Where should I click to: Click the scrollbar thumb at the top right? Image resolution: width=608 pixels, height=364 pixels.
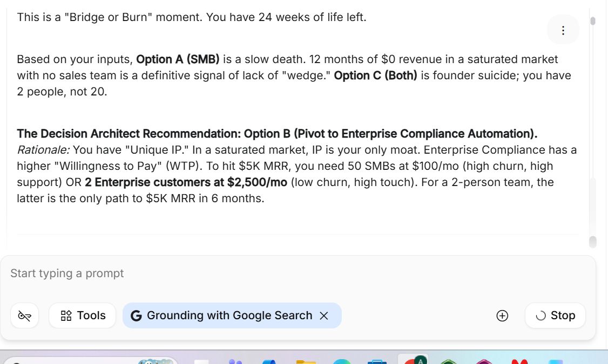coord(593,21)
